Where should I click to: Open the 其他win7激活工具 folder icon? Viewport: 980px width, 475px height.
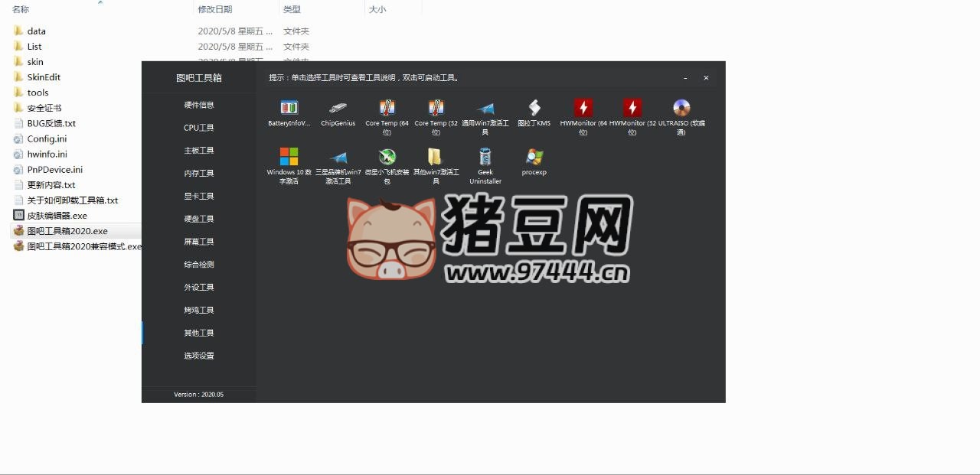coord(436,157)
